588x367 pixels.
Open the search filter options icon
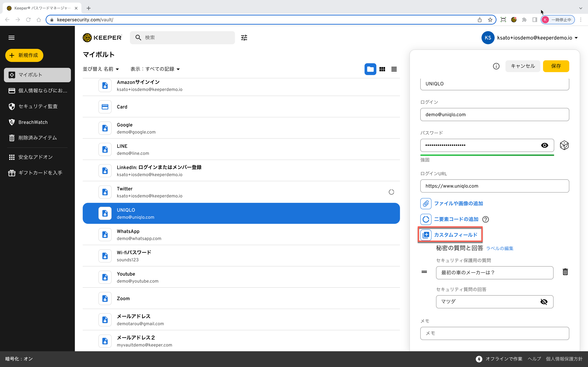click(x=244, y=38)
